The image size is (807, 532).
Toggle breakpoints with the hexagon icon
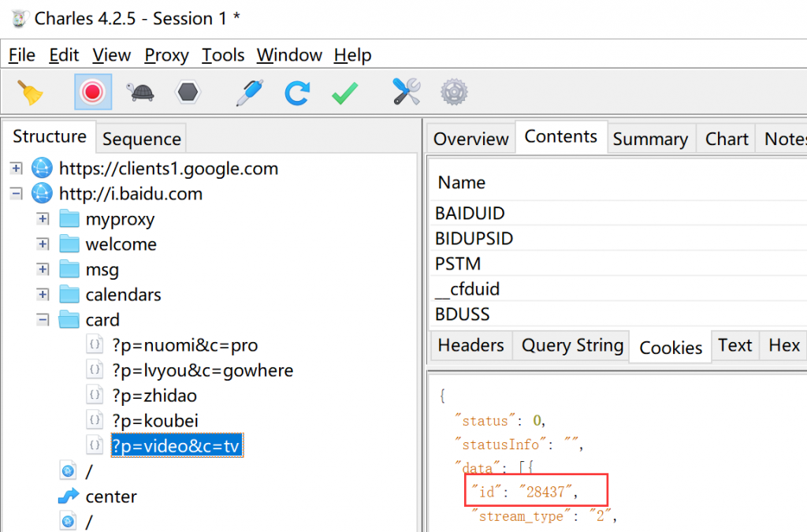coord(188,93)
